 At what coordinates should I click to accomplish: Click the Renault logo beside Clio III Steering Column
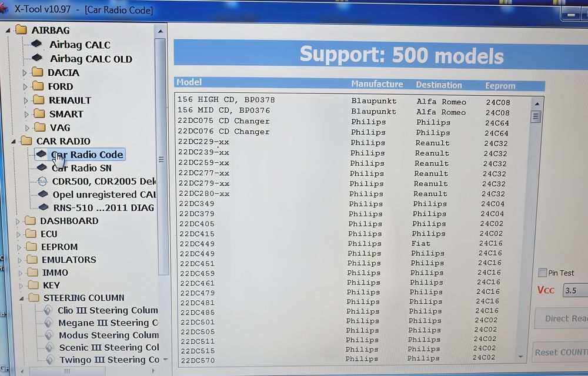pos(48,310)
